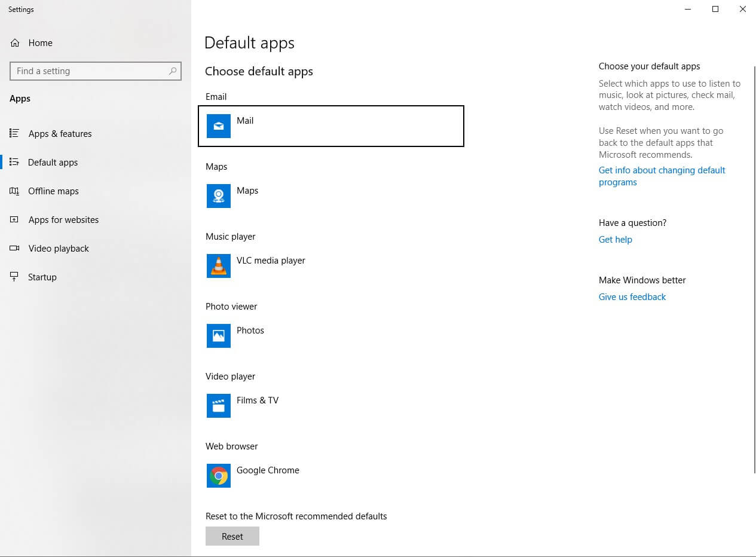Screen dimensions: 756x557
Task: Click the Maps app icon
Action: pyautogui.click(x=219, y=196)
